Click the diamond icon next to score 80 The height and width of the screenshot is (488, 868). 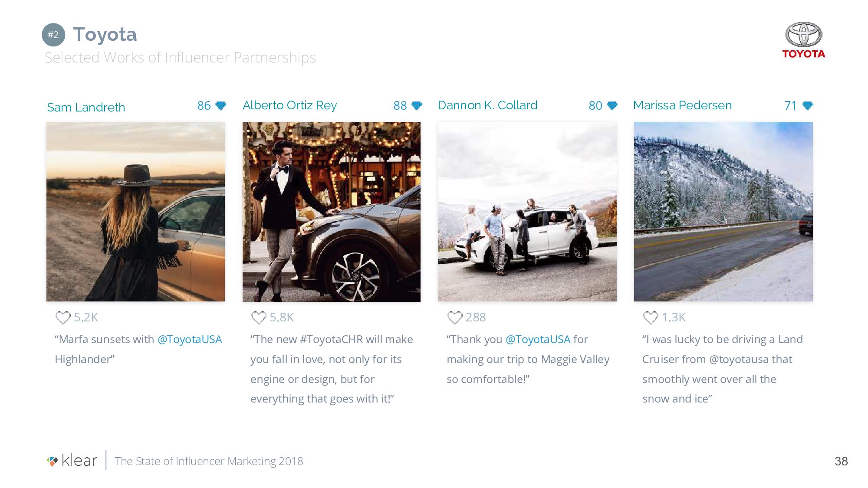coord(612,105)
